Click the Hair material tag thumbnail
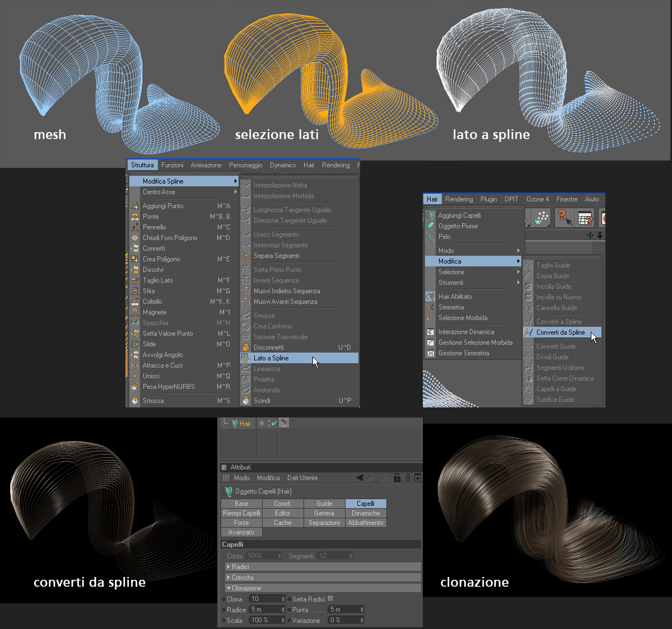The height and width of the screenshot is (629, 672). pos(284,423)
